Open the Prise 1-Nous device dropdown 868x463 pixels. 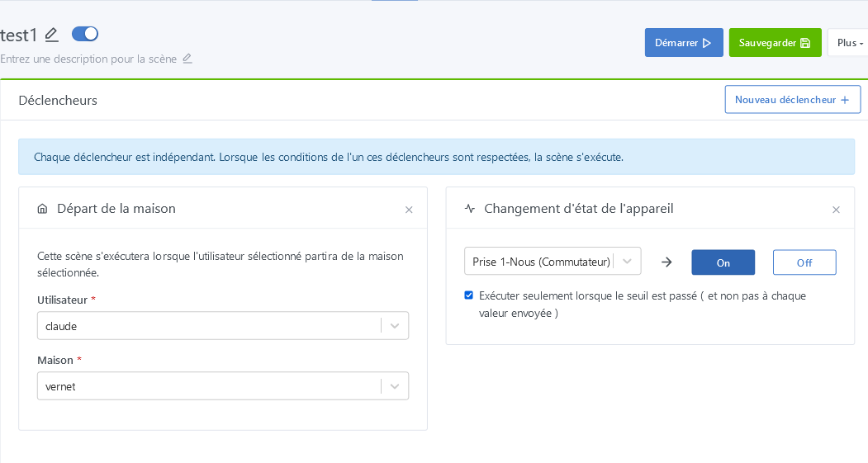(x=552, y=262)
